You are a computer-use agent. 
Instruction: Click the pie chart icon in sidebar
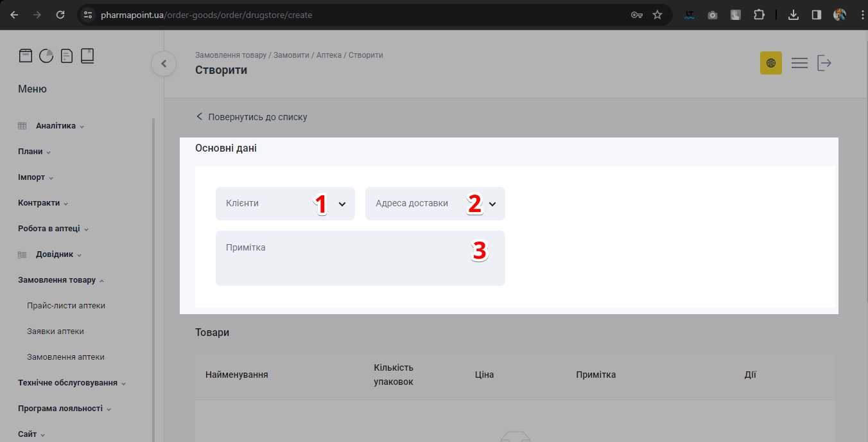pos(46,56)
